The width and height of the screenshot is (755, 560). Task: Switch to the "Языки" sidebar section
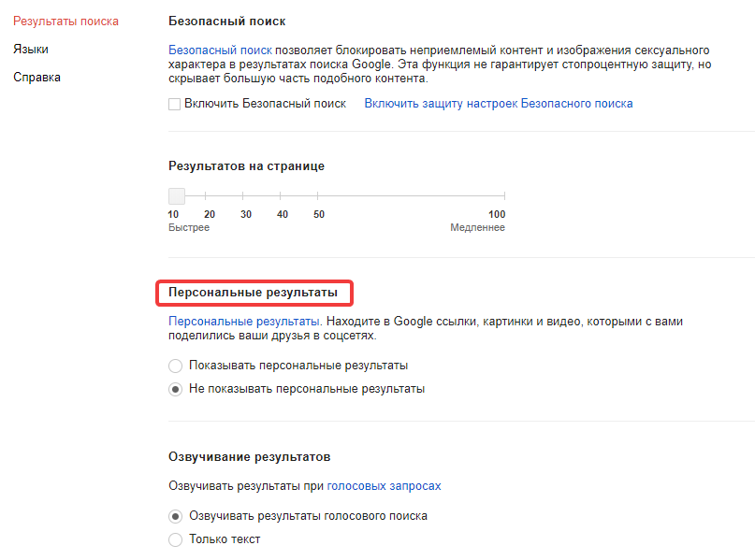pyautogui.click(x=31, y=49)
